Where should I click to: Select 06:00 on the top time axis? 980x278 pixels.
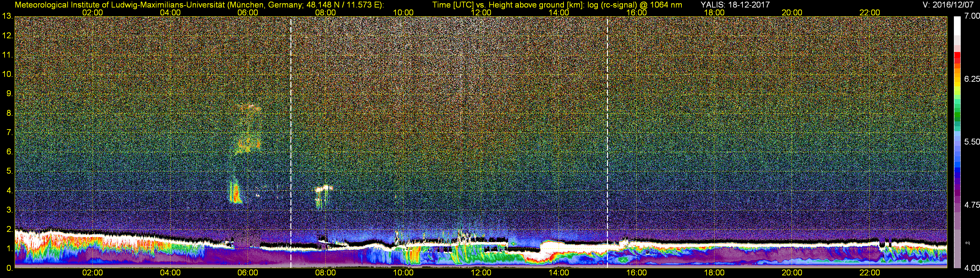[248, 12]
